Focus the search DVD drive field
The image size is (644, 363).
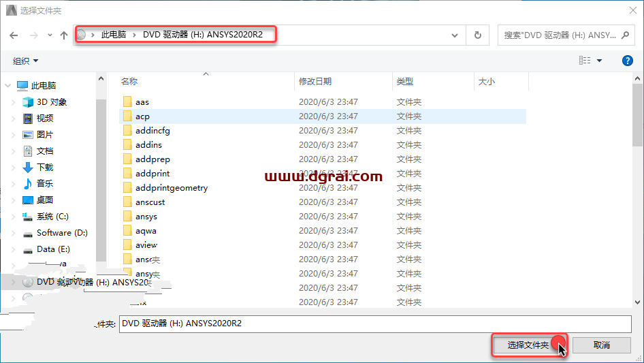pyautogui.click(x=560, y=35)
